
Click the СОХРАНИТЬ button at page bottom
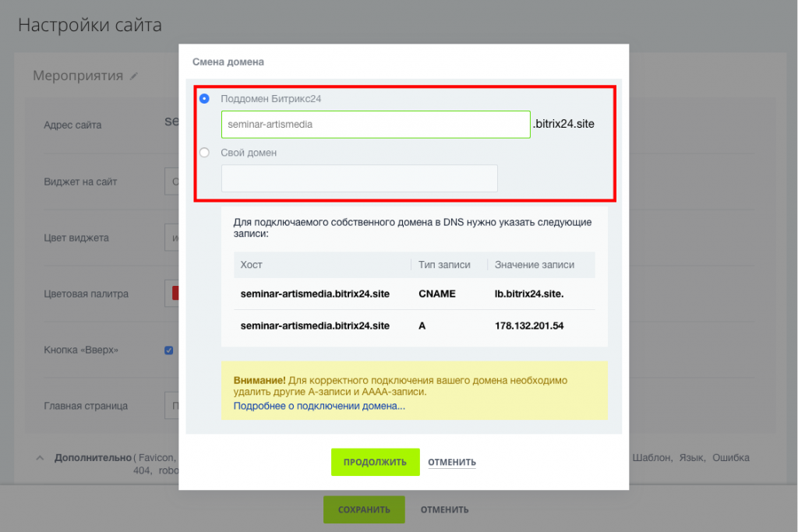tap(364, 509)
